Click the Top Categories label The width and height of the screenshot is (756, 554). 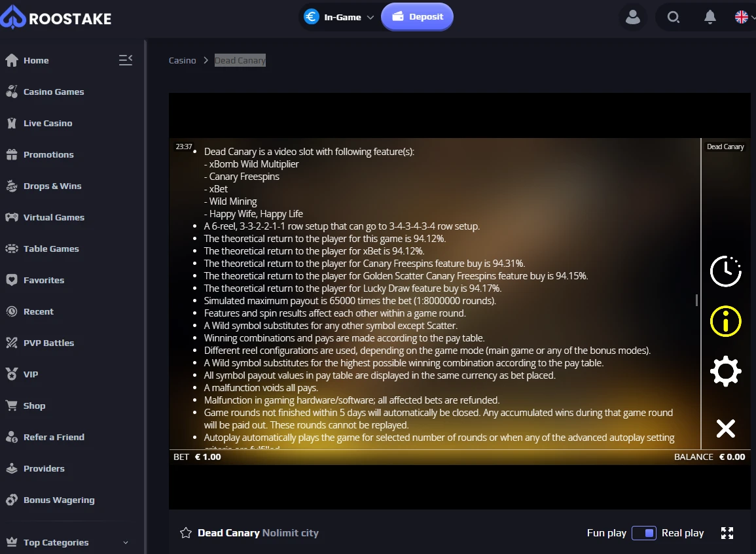(x=56, y=542)
